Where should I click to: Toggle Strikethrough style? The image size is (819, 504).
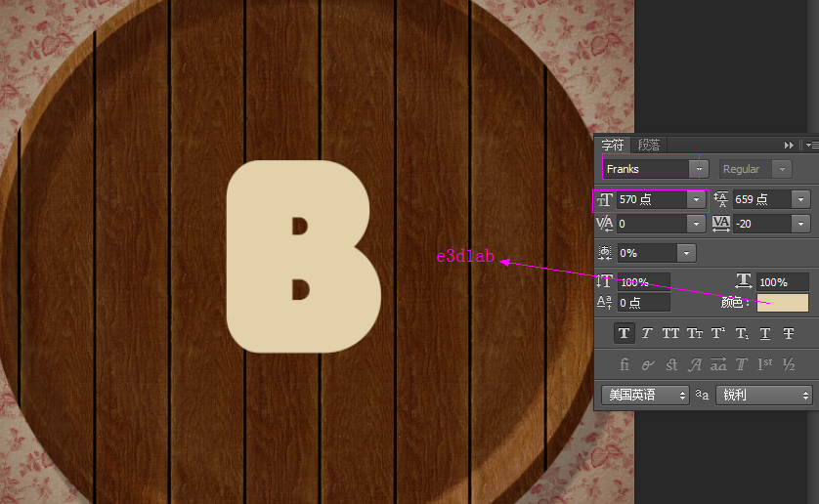[x=789, y=333]
